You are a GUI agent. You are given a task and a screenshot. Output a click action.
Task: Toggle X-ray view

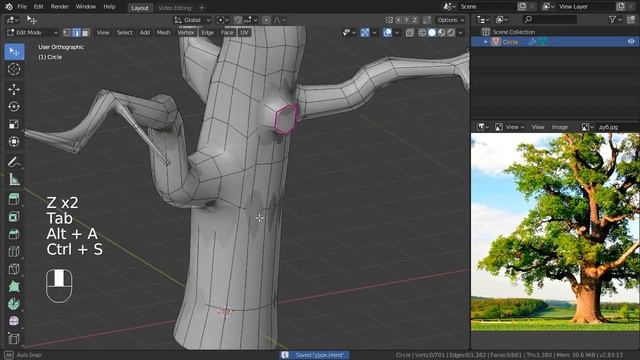coord(409,33)
